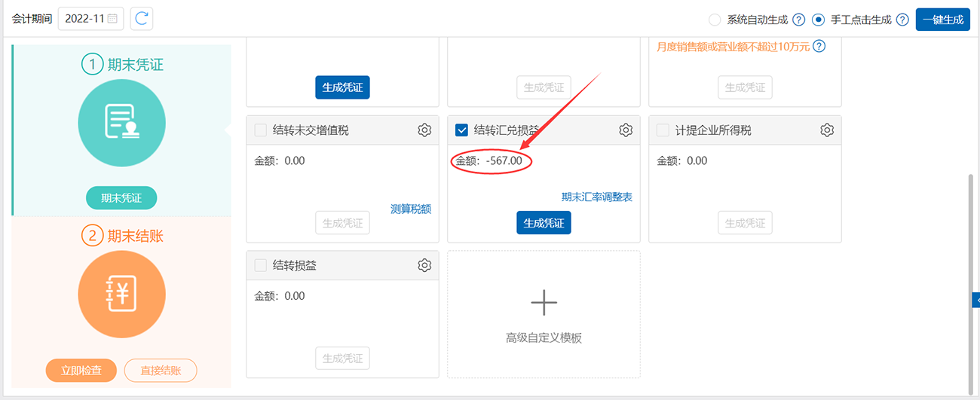This screenshot has height=400, width=980.
Task: Click the refresh icon beside accounting period
Action: [142, 19]
